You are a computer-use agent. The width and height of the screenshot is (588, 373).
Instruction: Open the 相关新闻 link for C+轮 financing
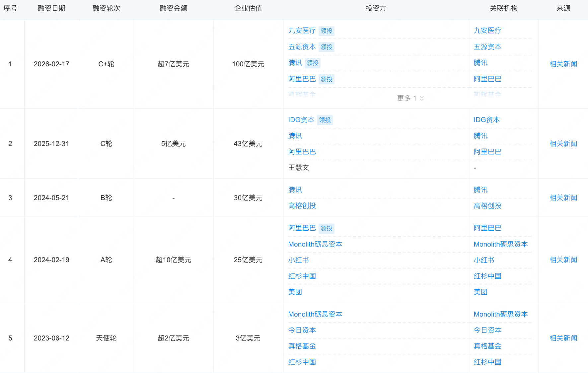(x=563, y=64)
